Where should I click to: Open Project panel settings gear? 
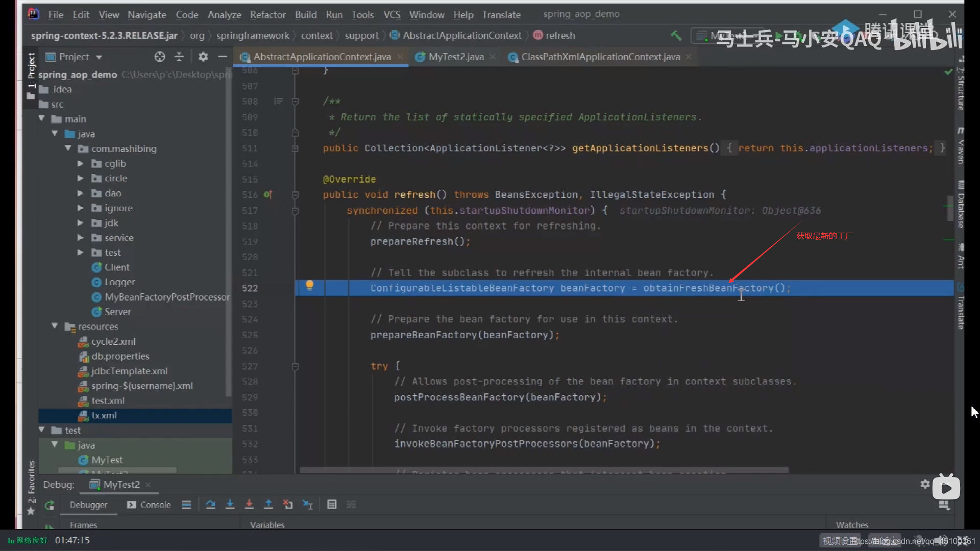tap(203, 57)
